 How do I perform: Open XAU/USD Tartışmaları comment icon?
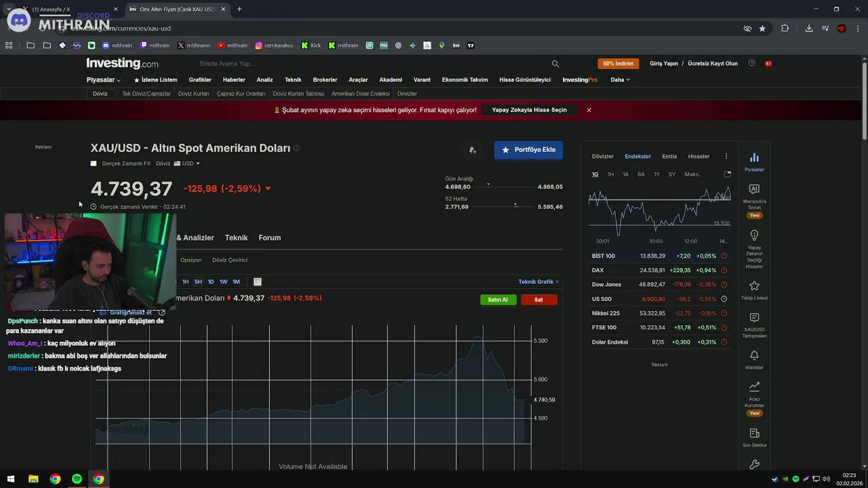coord(754,317)
